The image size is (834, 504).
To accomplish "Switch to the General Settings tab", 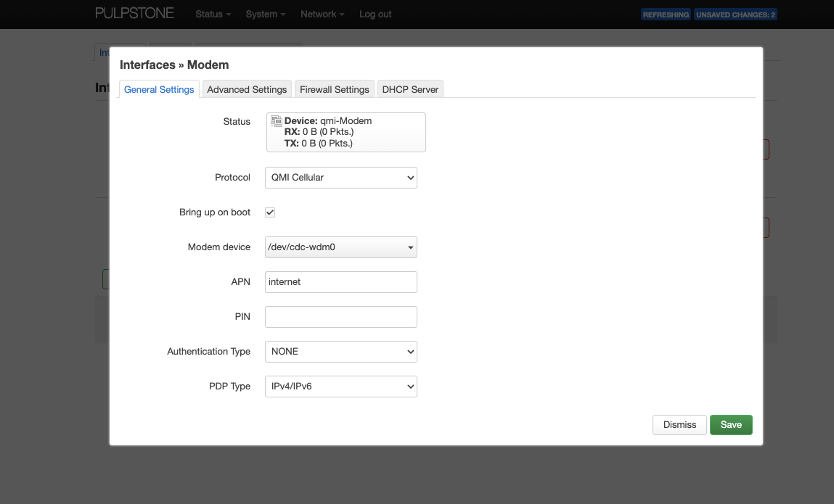I will pos(159,89).
